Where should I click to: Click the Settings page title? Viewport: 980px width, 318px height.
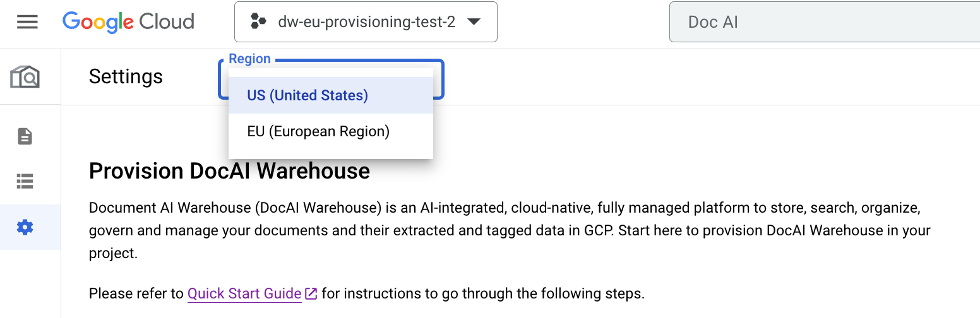tap(126, 77)
